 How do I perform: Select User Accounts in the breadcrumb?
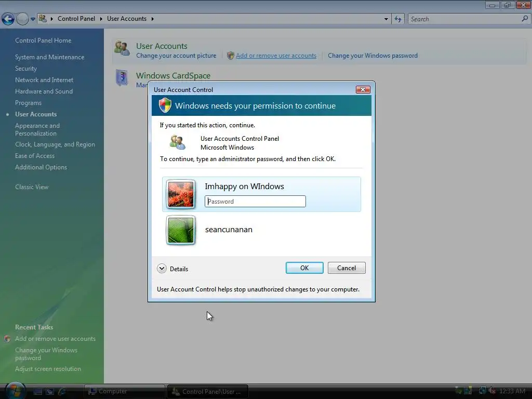(x=127, y=19)
